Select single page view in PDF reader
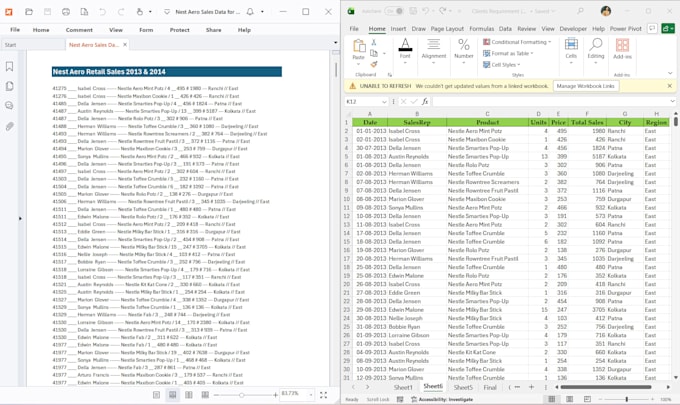The image size is (680, 405). click(x=157, y=395)
